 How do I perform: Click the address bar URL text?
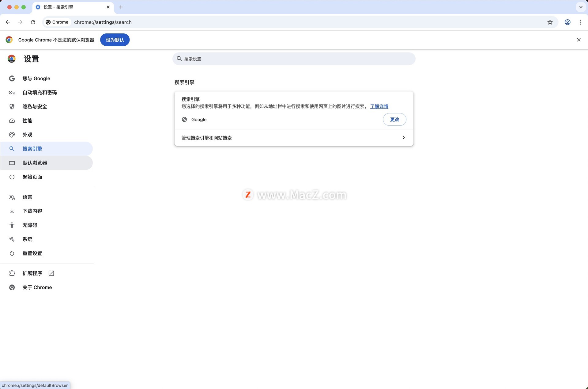(x=103, y=22)
